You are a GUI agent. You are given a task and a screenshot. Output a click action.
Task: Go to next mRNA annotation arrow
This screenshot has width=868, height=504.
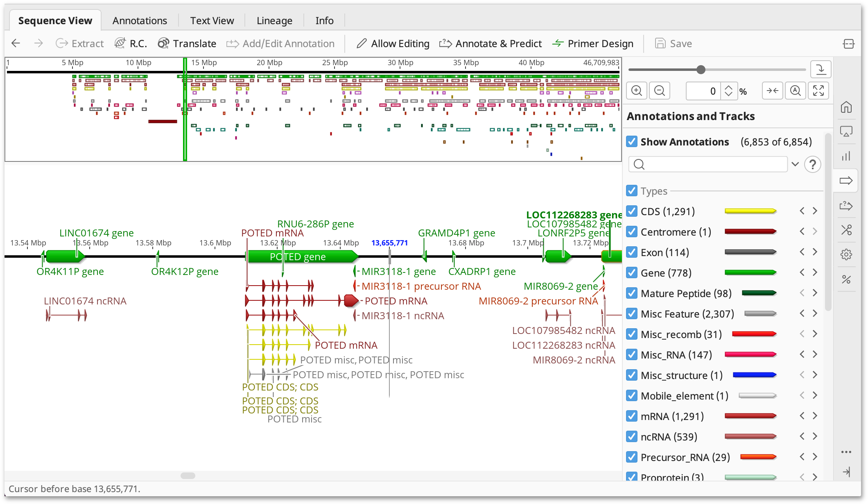pyautogui.click(x=815, y=416)
